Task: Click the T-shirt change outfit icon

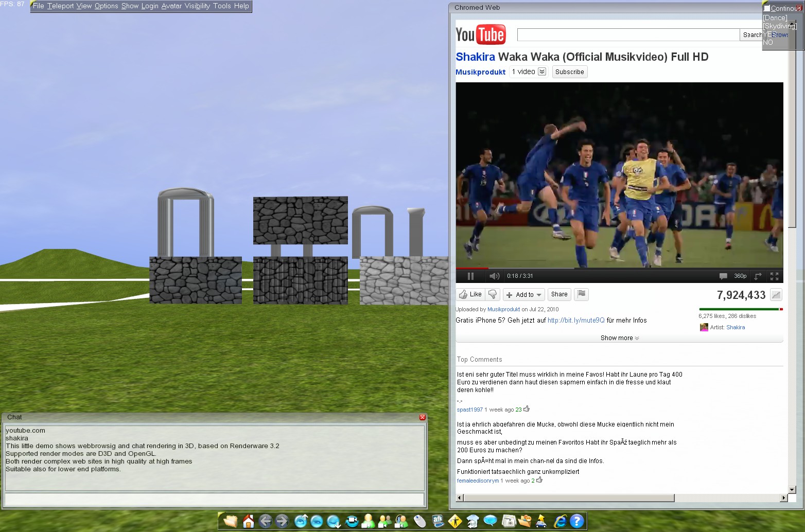Action: click(x=472, y=521)
